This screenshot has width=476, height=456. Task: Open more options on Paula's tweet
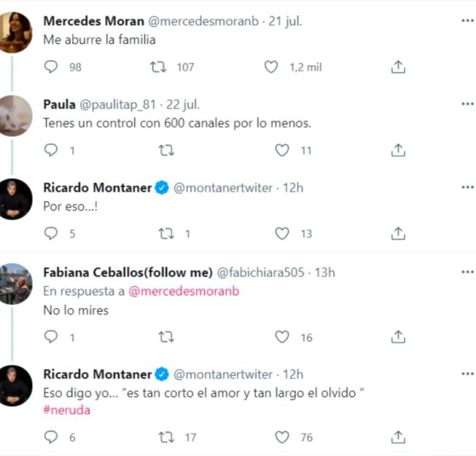point(467,104)
